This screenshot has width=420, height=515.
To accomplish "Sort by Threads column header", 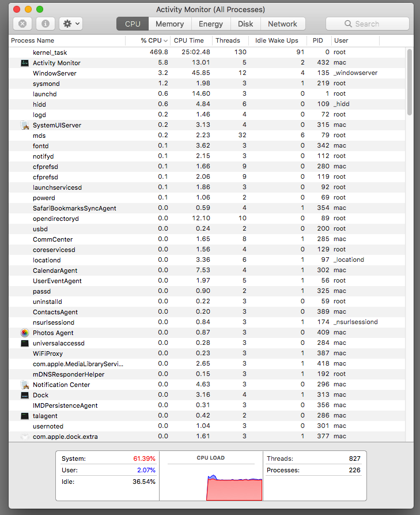I will pyautogui.click(x=230, y=40).
